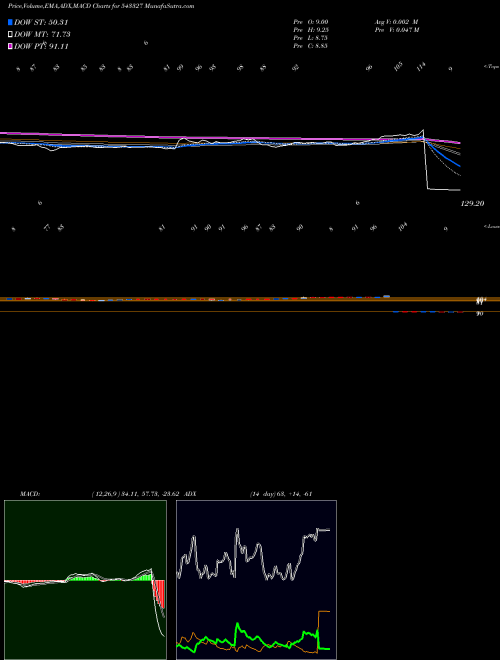Click the Pre L: 8.73 value
The image size is (500, 660).
(x=311, y=38)
